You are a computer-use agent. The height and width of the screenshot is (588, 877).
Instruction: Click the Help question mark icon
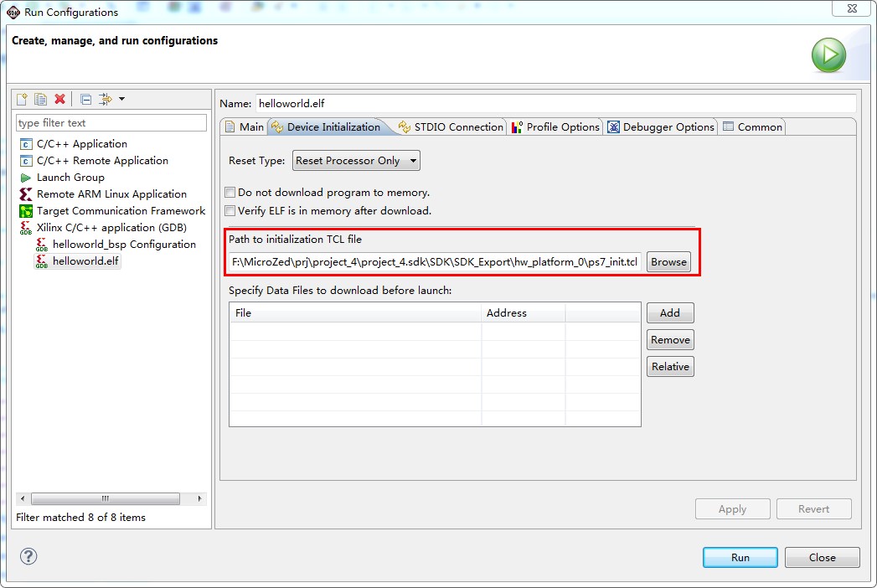28,556
